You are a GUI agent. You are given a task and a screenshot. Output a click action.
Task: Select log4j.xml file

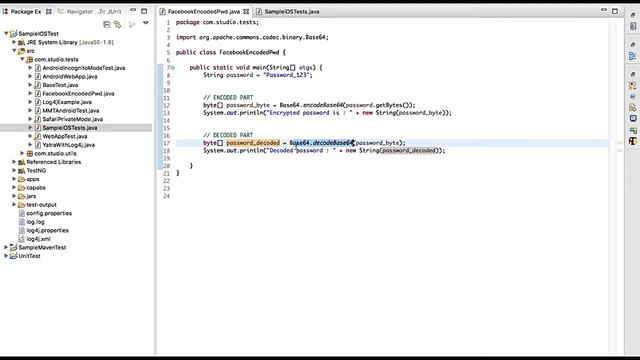tap(38, 239)
